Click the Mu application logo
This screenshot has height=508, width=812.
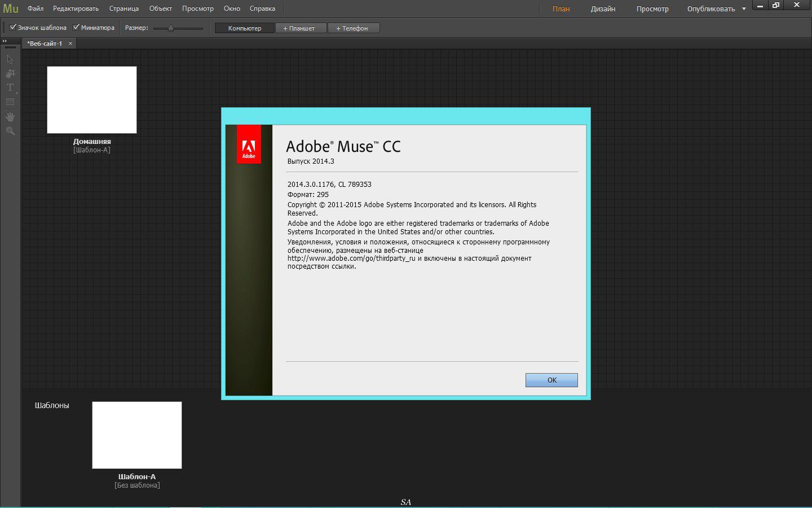coord(11,8)
